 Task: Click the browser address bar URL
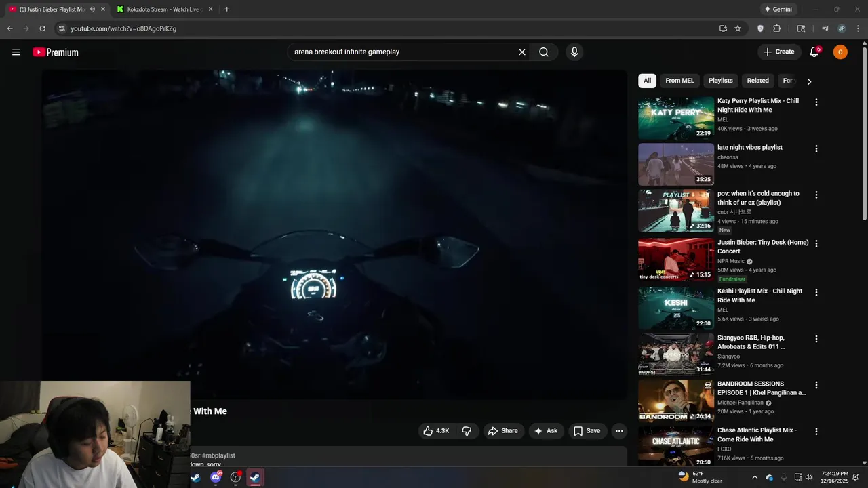coord(123,28)
